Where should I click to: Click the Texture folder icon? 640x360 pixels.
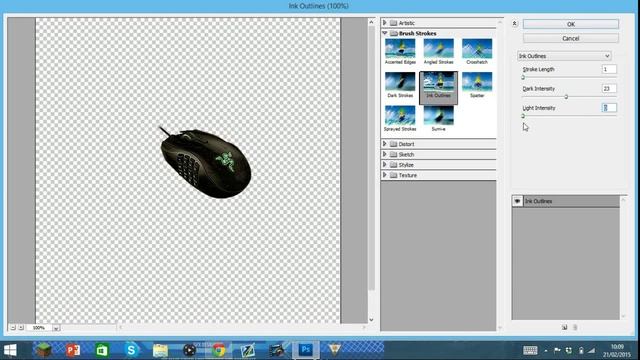(x=393, y=175)
